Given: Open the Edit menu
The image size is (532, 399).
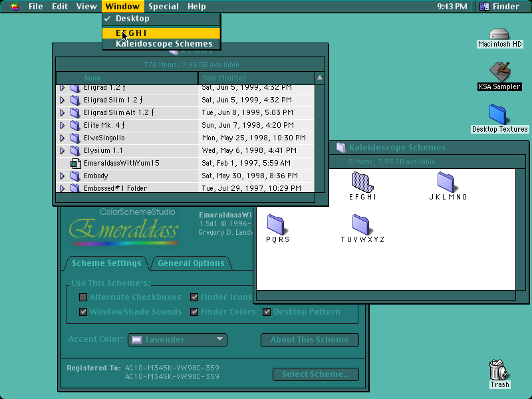Looking at the screenshot, I should [x=60, y=7].
